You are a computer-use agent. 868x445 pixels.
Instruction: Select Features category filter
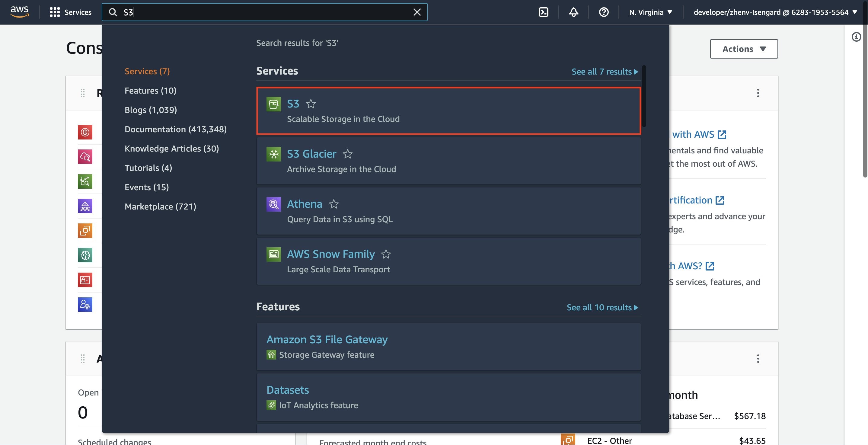tap(150, 90)
